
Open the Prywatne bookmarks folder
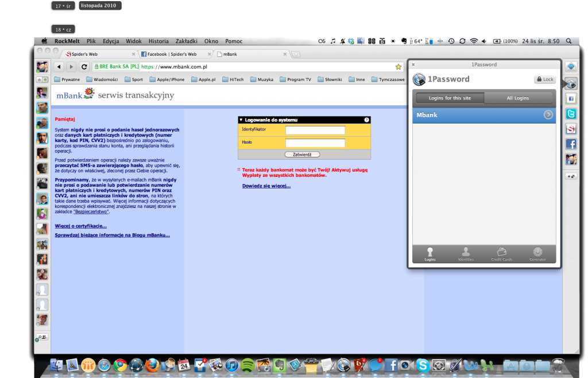click(67, 79)
